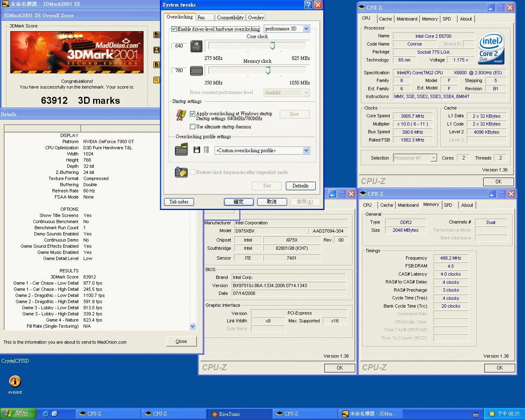Click the Tab order button

(179, 202)
